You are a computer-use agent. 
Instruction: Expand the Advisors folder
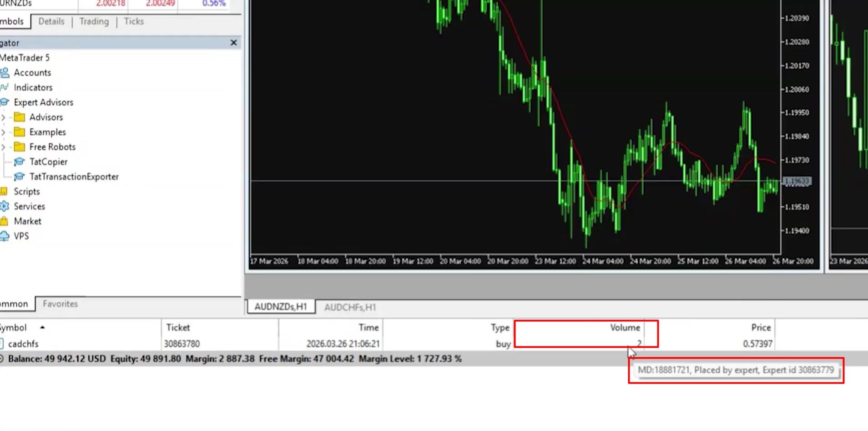pyautogui.click(x=3, y=117)
